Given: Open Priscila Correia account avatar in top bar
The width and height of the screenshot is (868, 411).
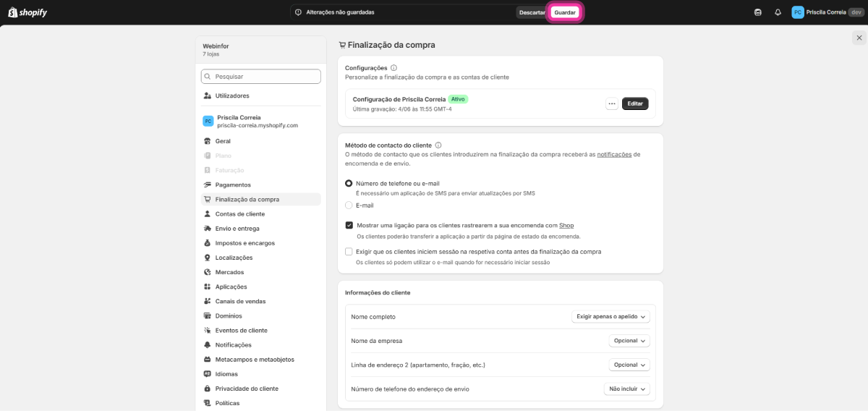Looking at the screenshot, I should click(x=798, y=12).
